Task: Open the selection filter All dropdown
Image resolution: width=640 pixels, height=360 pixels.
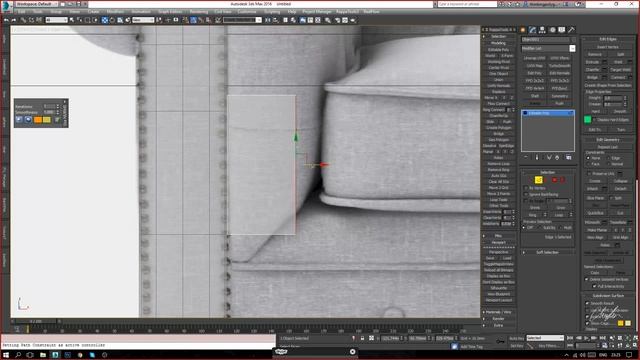Action: [56, 20]
